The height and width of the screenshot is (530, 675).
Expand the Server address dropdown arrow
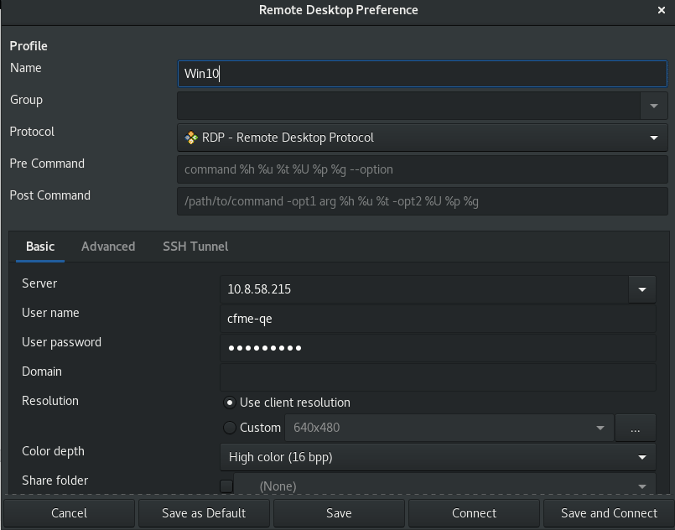[x=642, y=290]
